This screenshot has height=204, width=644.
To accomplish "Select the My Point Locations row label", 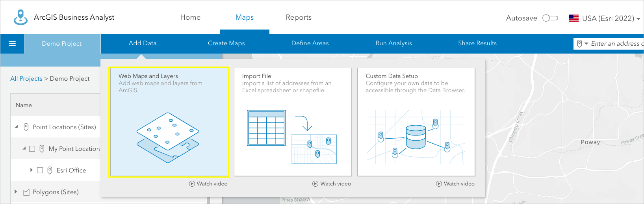I will tap(74, 148).
